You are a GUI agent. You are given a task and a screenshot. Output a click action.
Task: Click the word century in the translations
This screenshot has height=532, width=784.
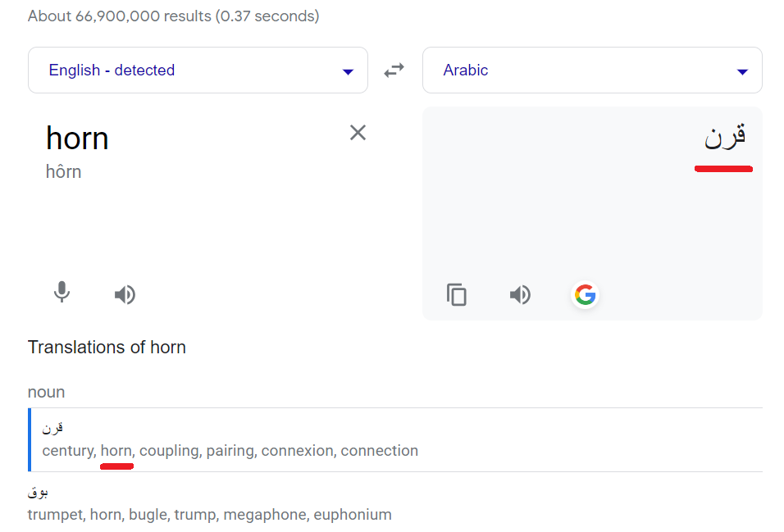[69, 451]
